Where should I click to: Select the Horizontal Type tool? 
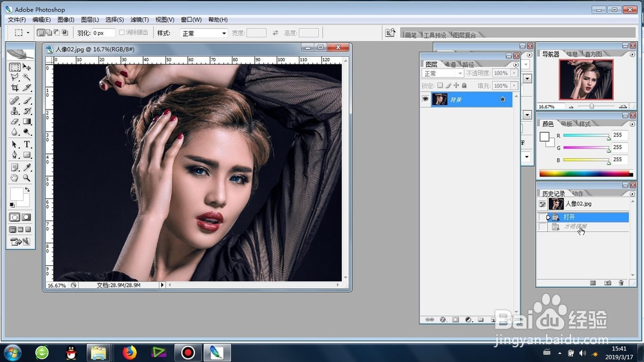tap(26, 144)
